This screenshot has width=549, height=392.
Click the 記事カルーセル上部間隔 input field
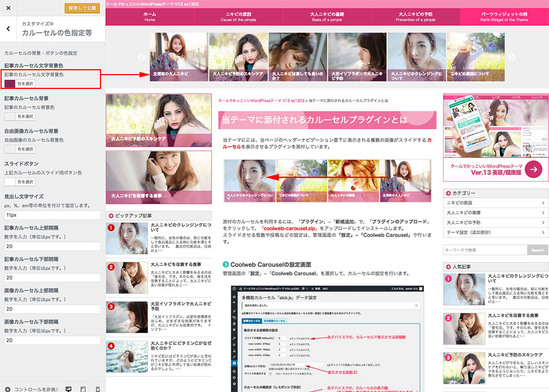(x=53, y=247)
